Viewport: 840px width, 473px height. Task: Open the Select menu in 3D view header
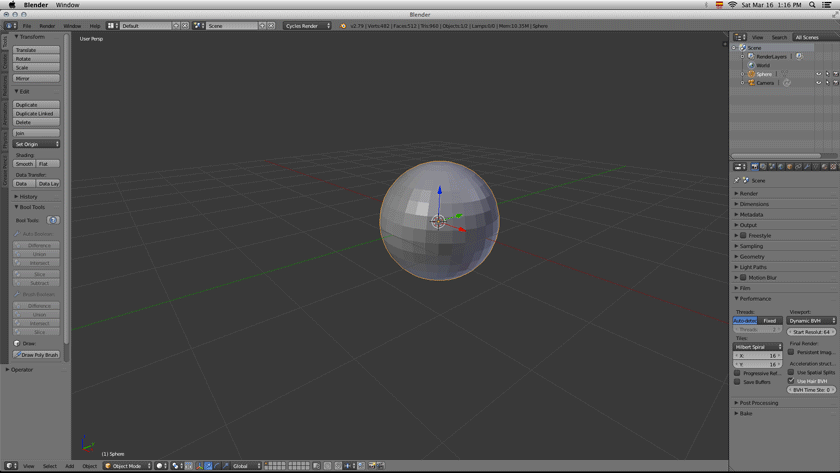(50, 466)
